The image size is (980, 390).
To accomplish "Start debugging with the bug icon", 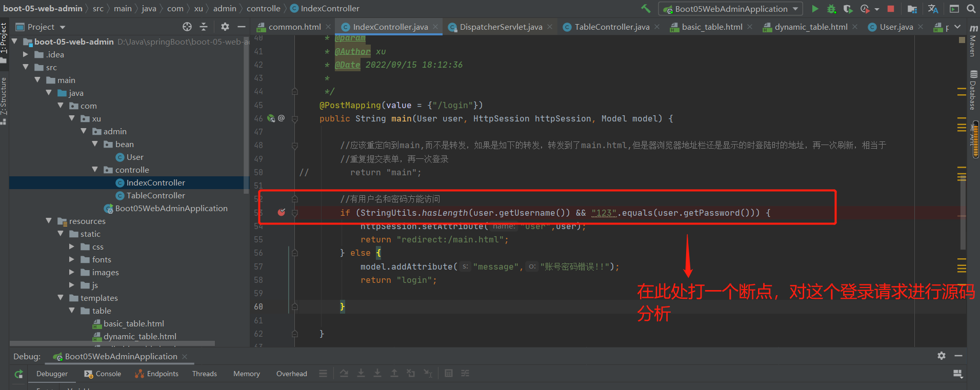I will coord(831,9).
